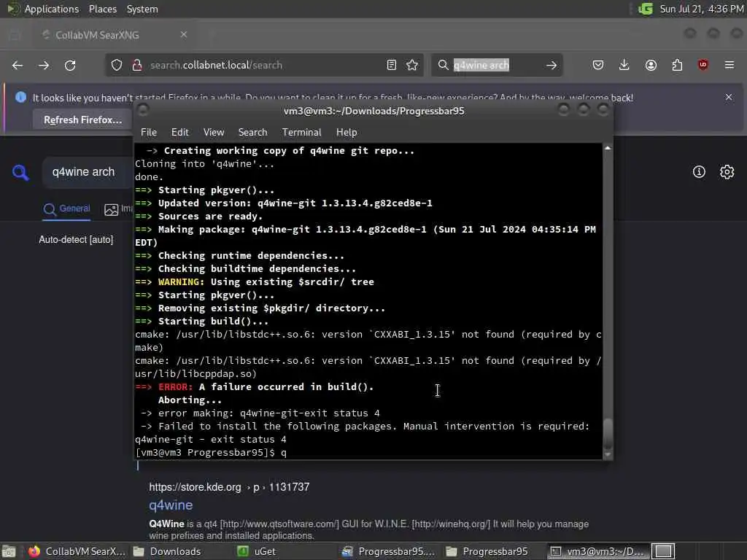
Task: Click the SearXNG query input field
Action: [x=88, y=172]
